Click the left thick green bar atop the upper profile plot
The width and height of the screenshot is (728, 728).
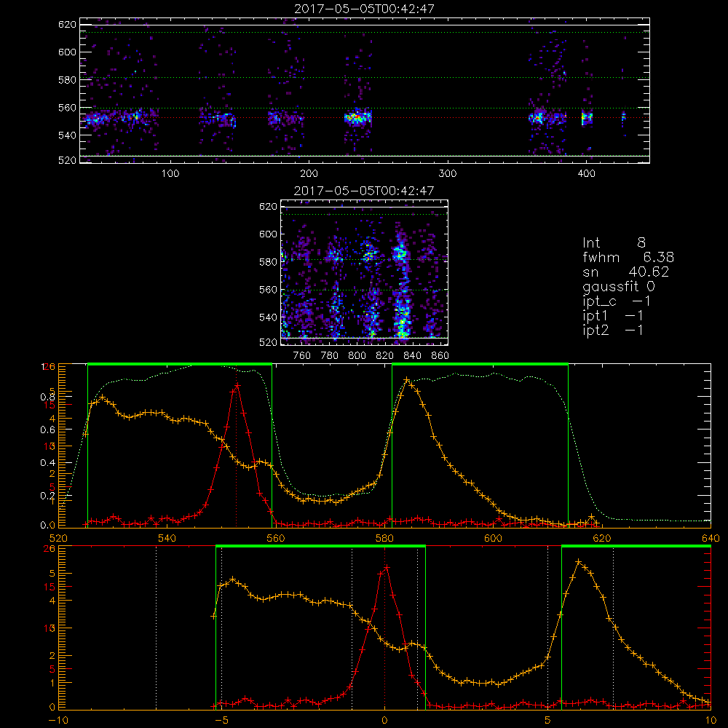click(180, 364)
